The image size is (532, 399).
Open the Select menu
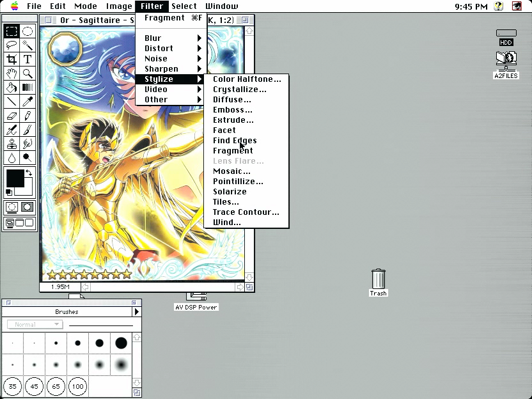point(184,6)
